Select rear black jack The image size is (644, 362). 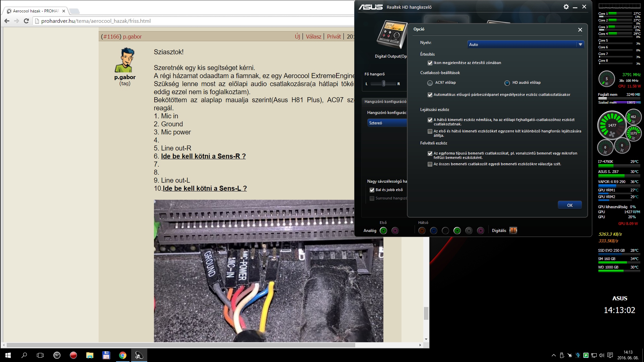point(445,231)
